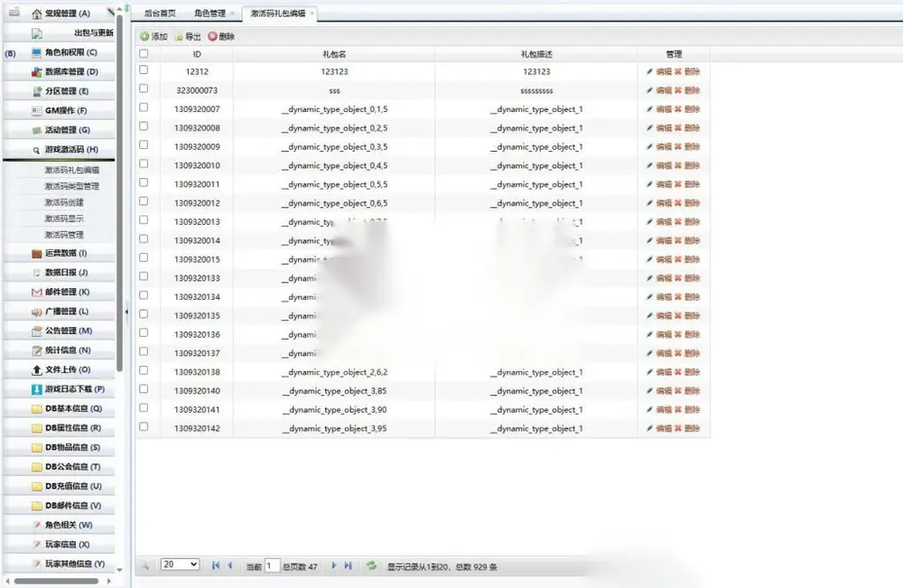Screen dimensions: 903x588
Task: Switch to the 角色管理 tab
Action: click(210, 14)
